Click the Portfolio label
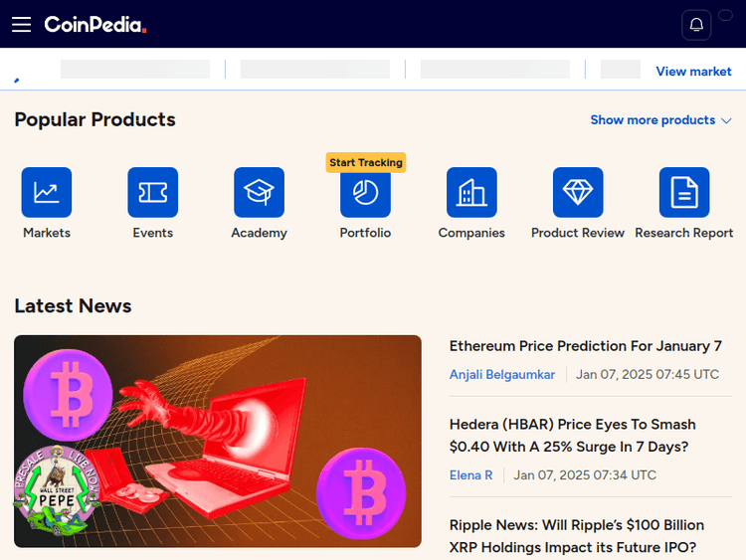The height and width of the screenshot is (560, 746). pos(365,233)
